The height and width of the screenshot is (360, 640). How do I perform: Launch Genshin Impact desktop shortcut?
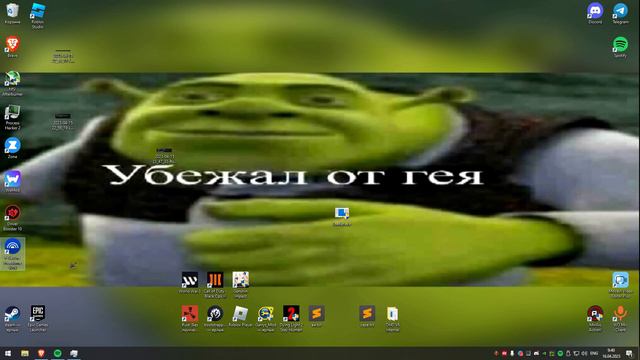(240, 285)
